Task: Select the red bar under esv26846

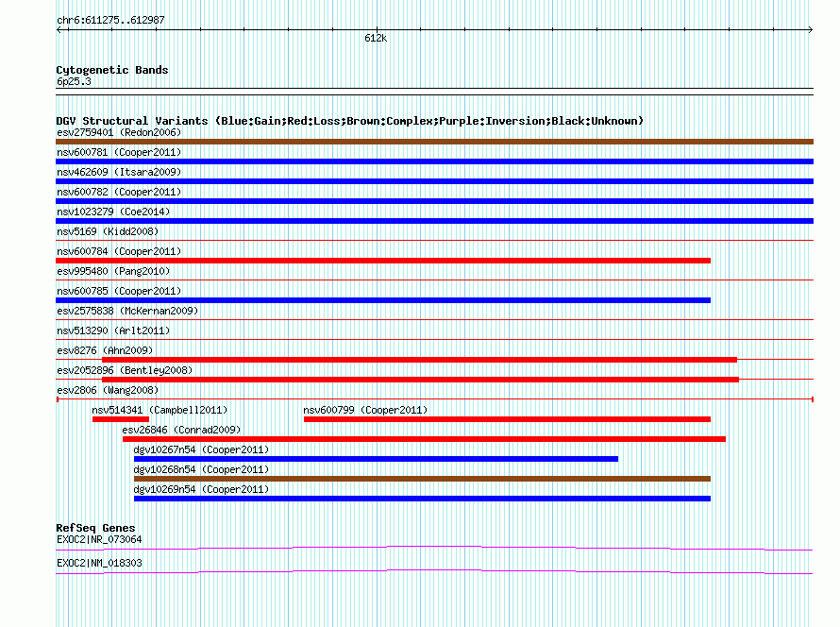Action: (x=425, y=439)
